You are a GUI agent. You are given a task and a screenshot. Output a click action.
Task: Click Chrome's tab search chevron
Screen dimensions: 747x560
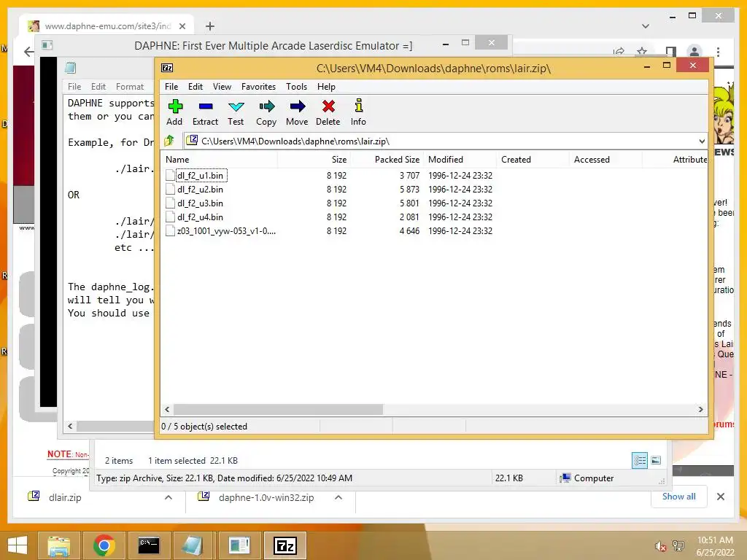tap(646, 26)
